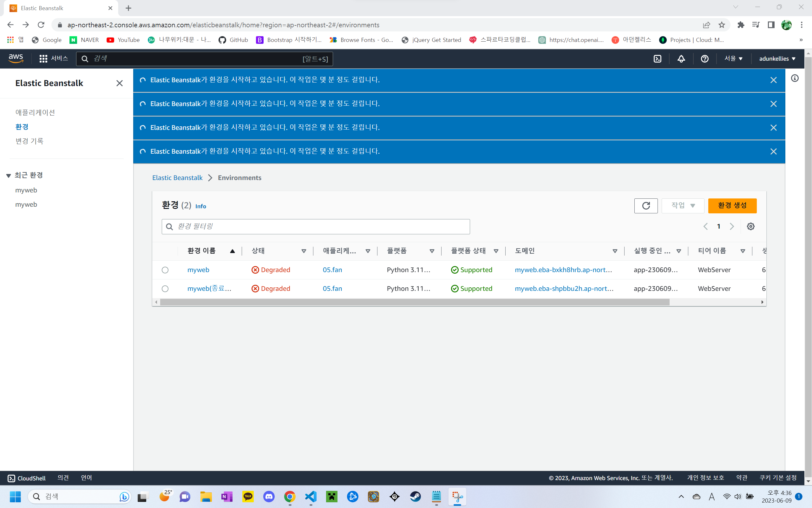
Task: Open the notifications bell
Action: click(681, 59)
